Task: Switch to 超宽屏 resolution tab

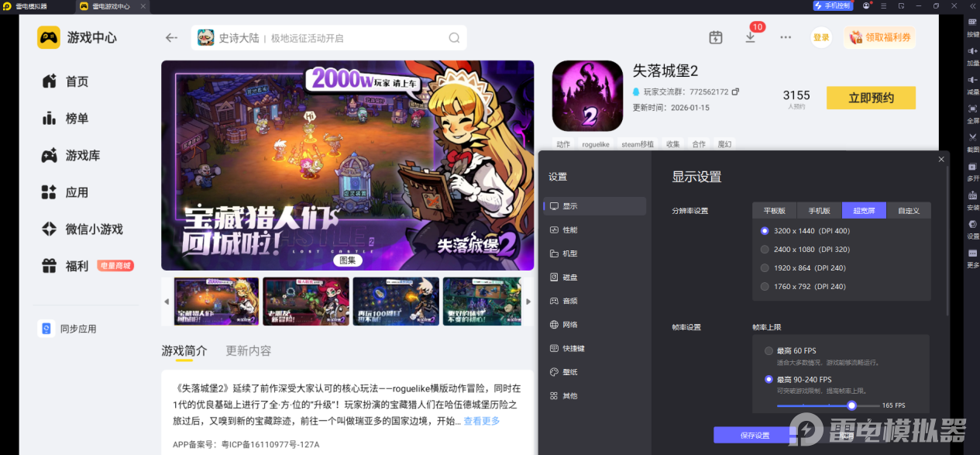Action: tap(865, 210)
